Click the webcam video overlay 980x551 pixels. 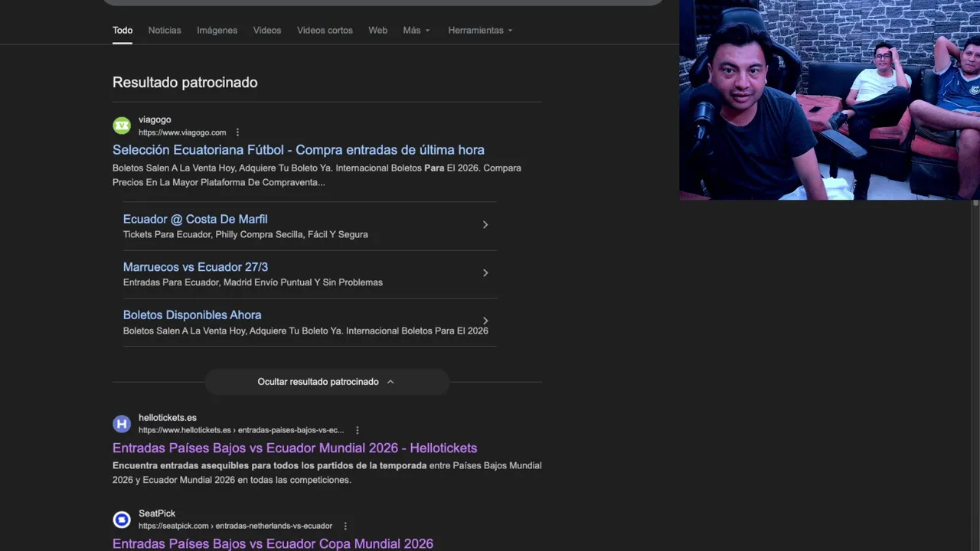pyautogui.click(x=829, y=99)
